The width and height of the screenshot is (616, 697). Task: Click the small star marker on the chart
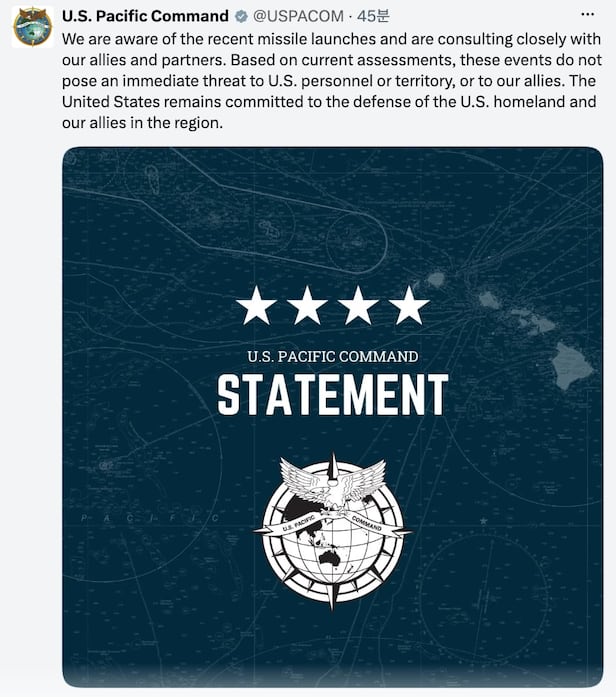(x=484, y=521)
